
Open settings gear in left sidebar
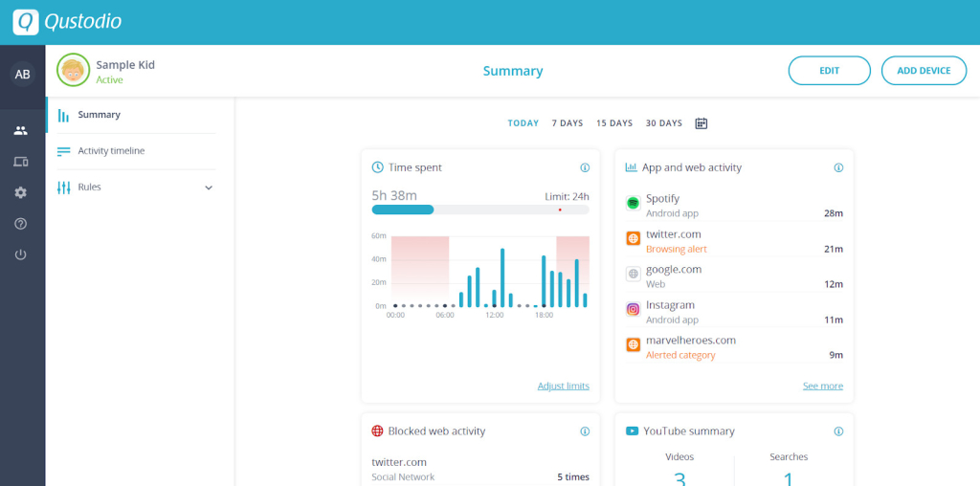tap(21, 192)
